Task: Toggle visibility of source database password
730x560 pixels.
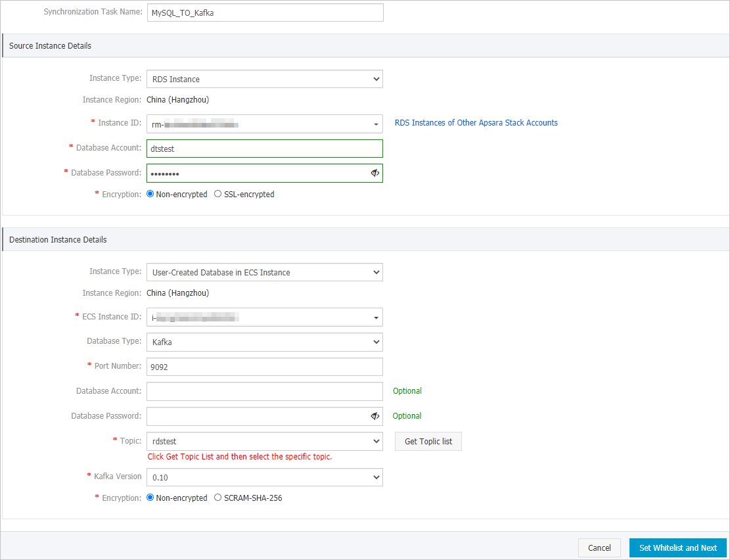Action: tap(375, 172)
